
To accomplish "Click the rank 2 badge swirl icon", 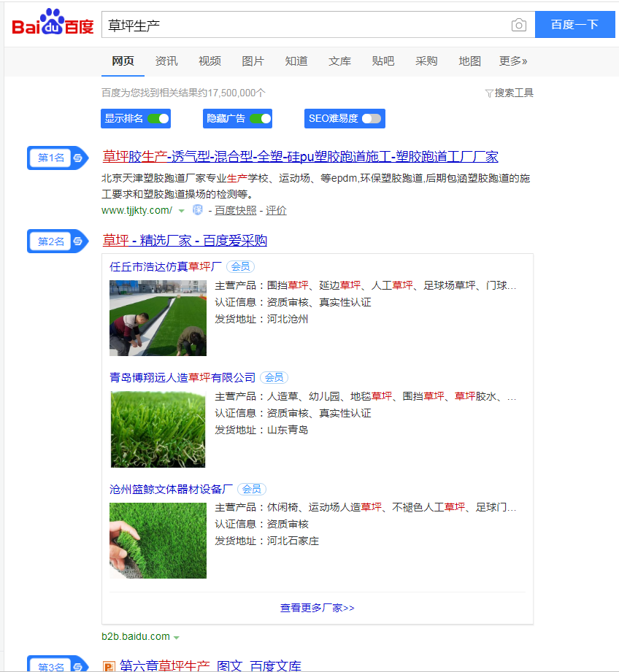I will pos(77,242).
